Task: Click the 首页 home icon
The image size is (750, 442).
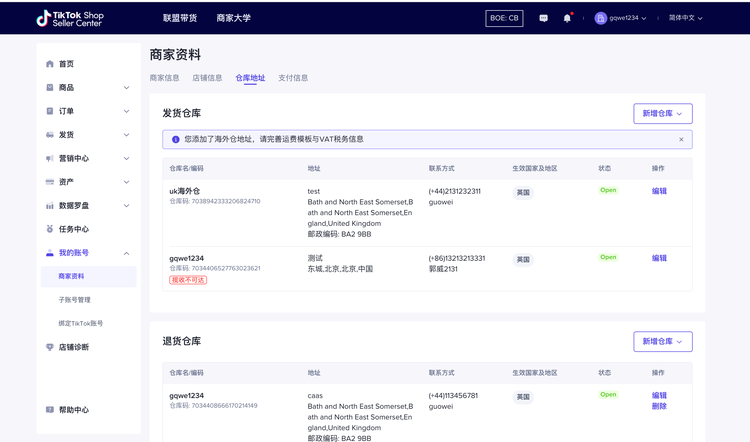Action: click(x=50, y=64)
